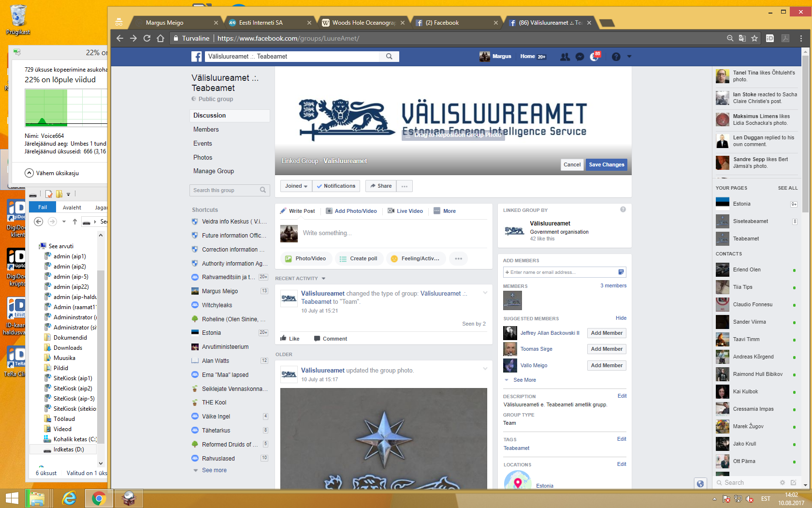Click the copy progress graph in file dialog
The width and height of the screenshot is (812, 508).
pos(66,107)
